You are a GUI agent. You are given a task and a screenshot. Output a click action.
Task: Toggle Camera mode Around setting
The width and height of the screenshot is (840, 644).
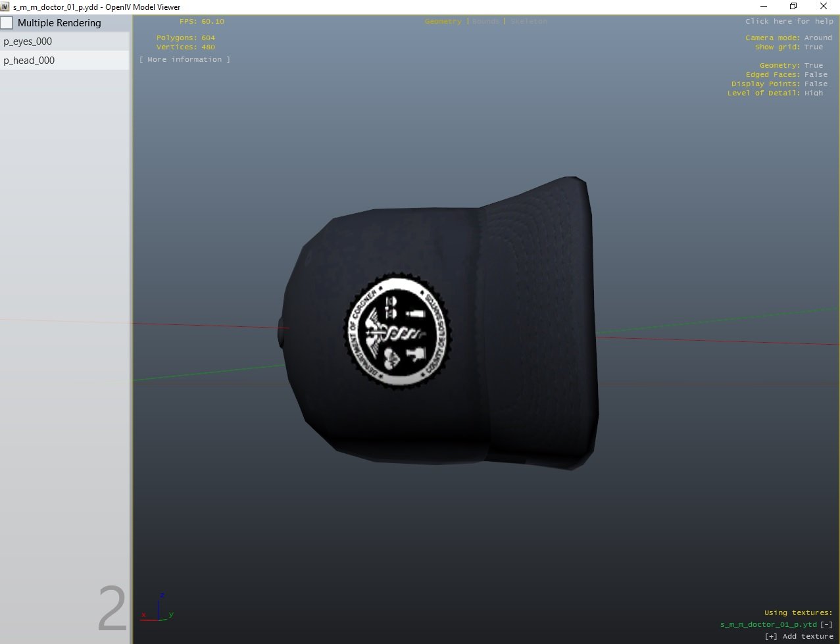pyautogui.click(x=789, y=38)
